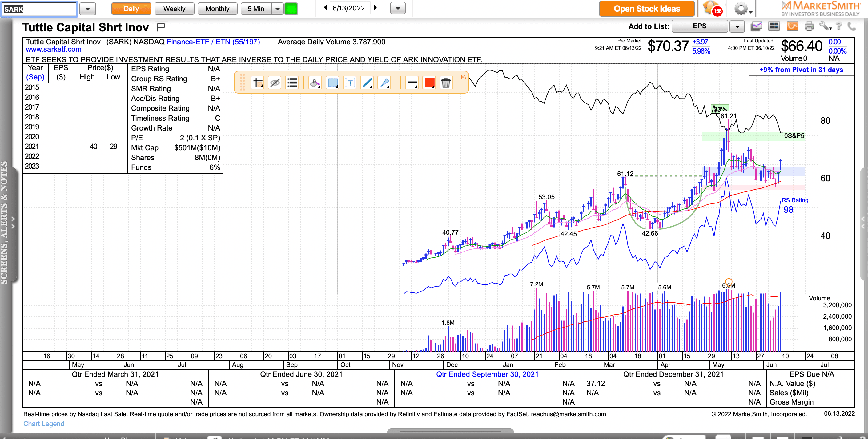Collapse the drawing toolbar with corner arrow

pos(463,77)
